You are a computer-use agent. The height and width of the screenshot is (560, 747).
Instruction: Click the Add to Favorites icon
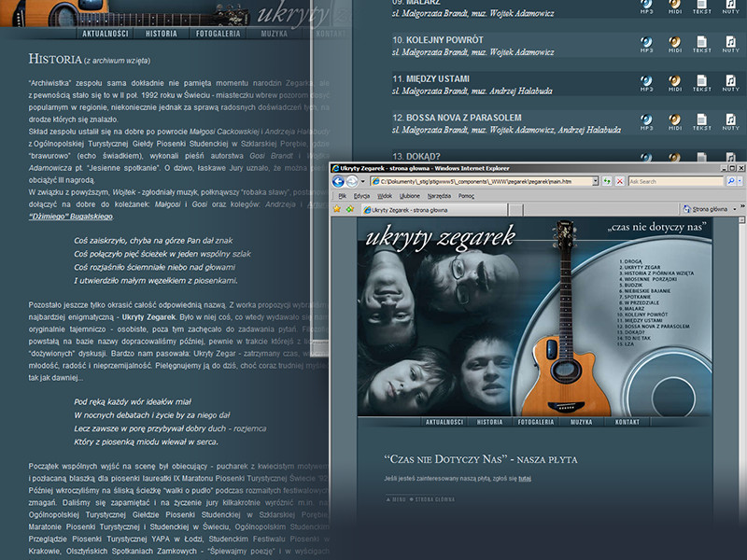350,209
